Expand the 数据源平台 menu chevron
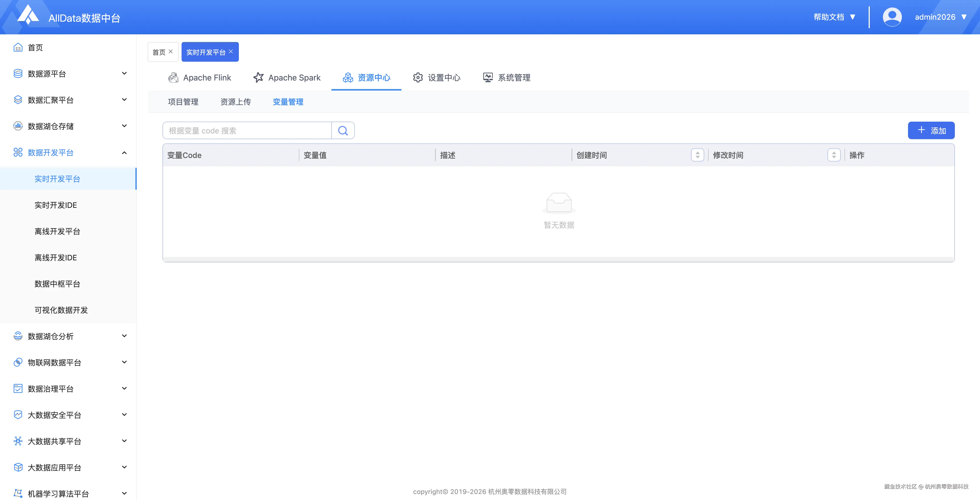 124,74
